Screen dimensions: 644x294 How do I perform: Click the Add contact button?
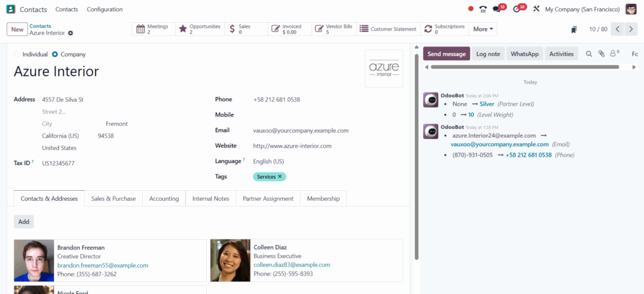[x=24, y=222]
